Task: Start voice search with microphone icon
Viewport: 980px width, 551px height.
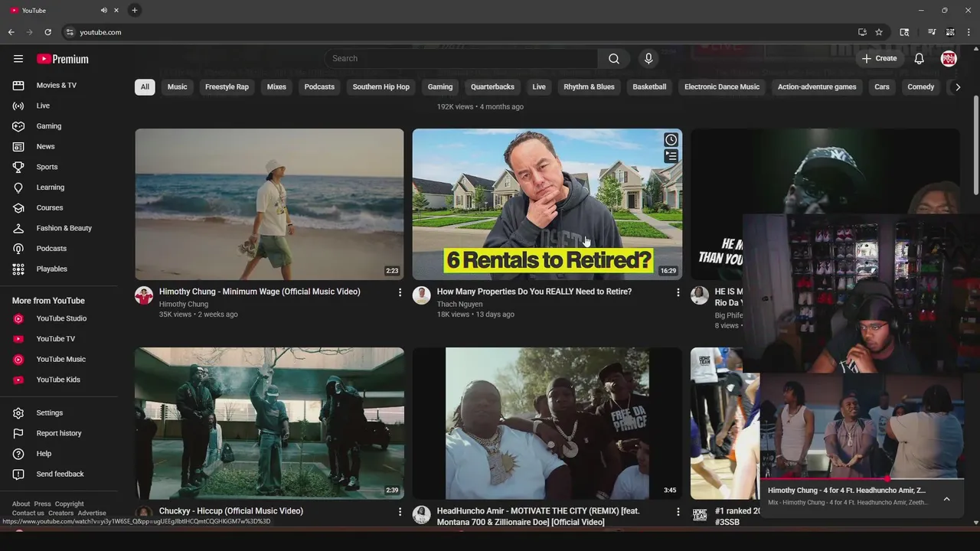Action: 648,59
